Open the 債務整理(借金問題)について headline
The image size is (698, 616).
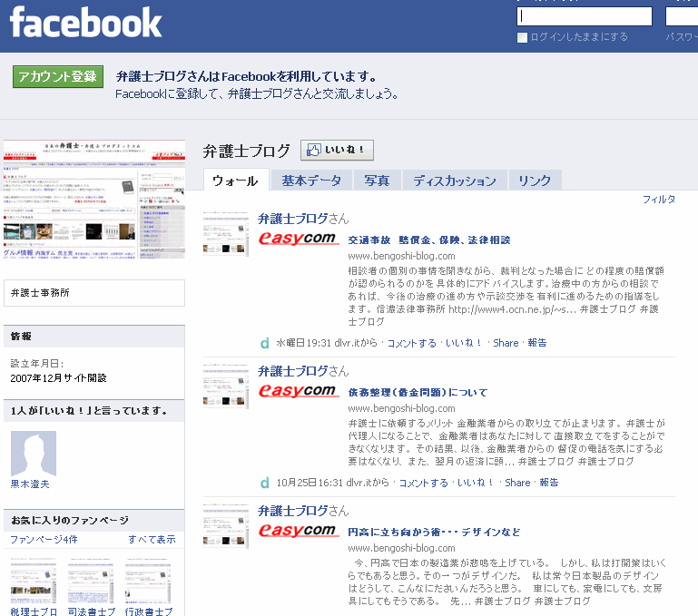(418, 393)
